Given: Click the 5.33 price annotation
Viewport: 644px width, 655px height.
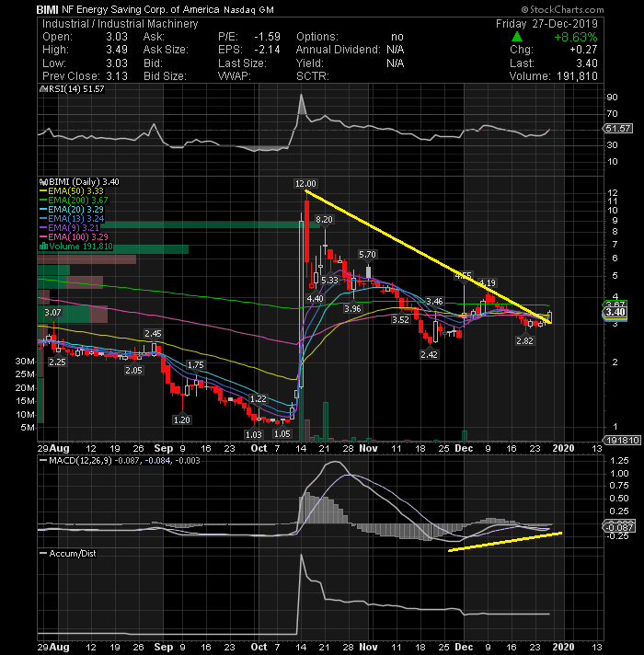Looking at the screenshot, I should [x=330, y=281].
